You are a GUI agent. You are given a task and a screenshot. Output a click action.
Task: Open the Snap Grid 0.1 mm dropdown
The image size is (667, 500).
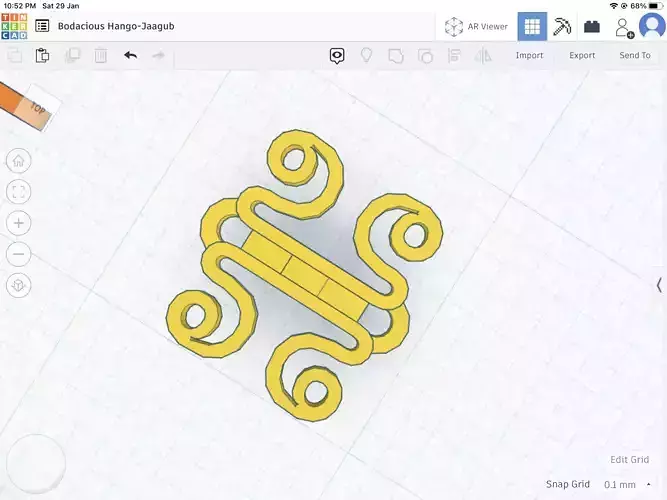(x=627, y=485)
